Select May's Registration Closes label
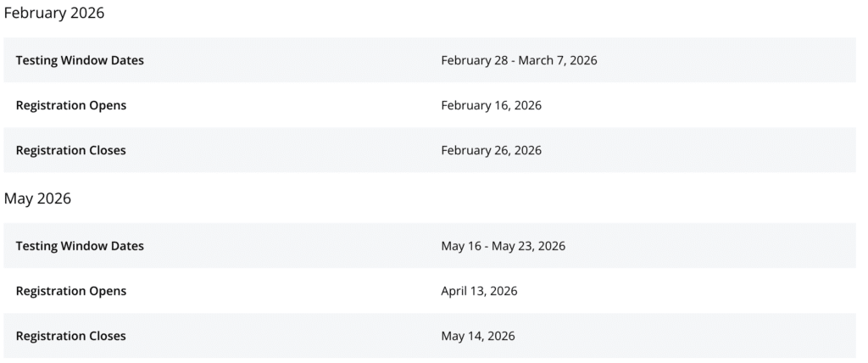 point(71,336)
